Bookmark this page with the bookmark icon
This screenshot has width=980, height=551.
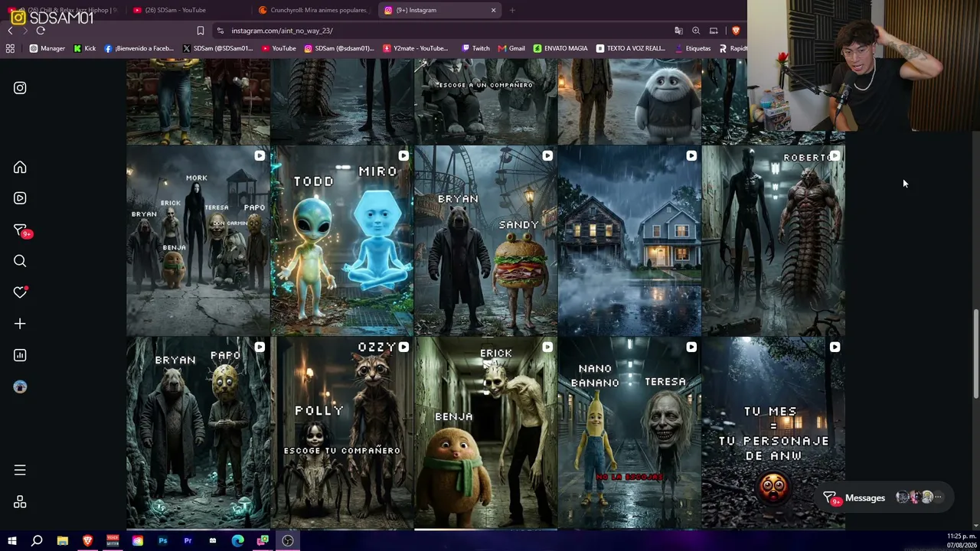click(201, 31)
